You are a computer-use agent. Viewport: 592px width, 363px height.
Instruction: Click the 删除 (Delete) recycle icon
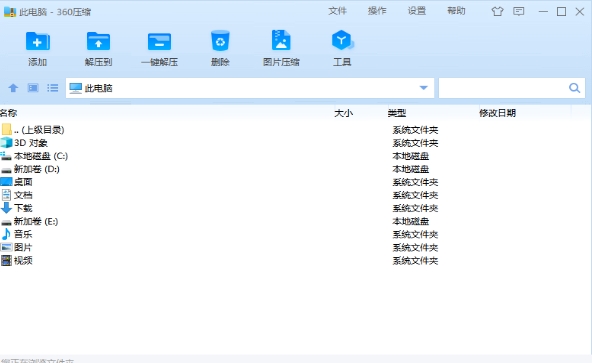pyautogui.click(x=220, y=40)
